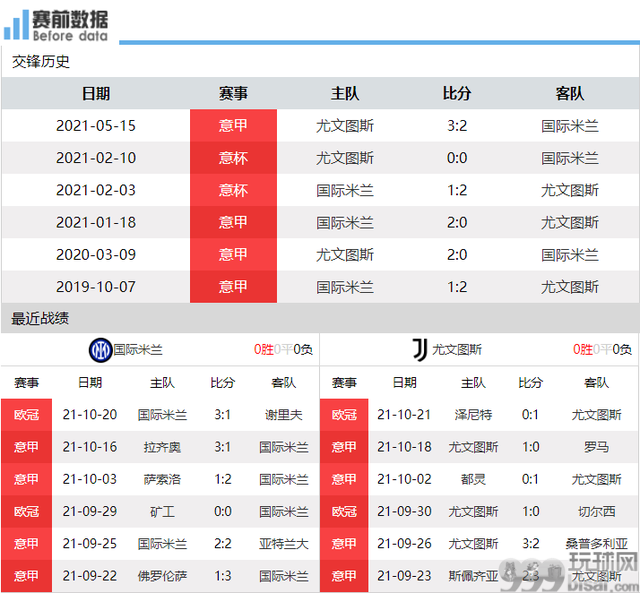Click the Juventus team logo

pos(420,350)
